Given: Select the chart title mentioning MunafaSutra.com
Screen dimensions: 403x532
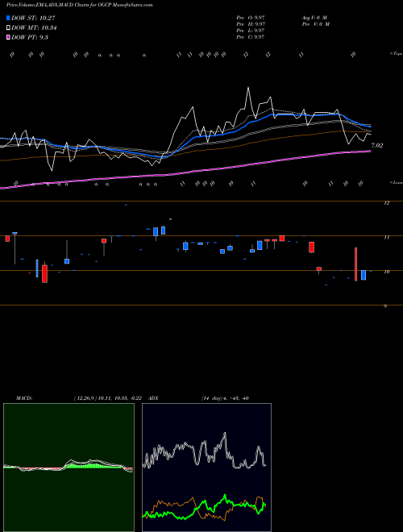Looking at the screenshot, I should tap(79, 5).
